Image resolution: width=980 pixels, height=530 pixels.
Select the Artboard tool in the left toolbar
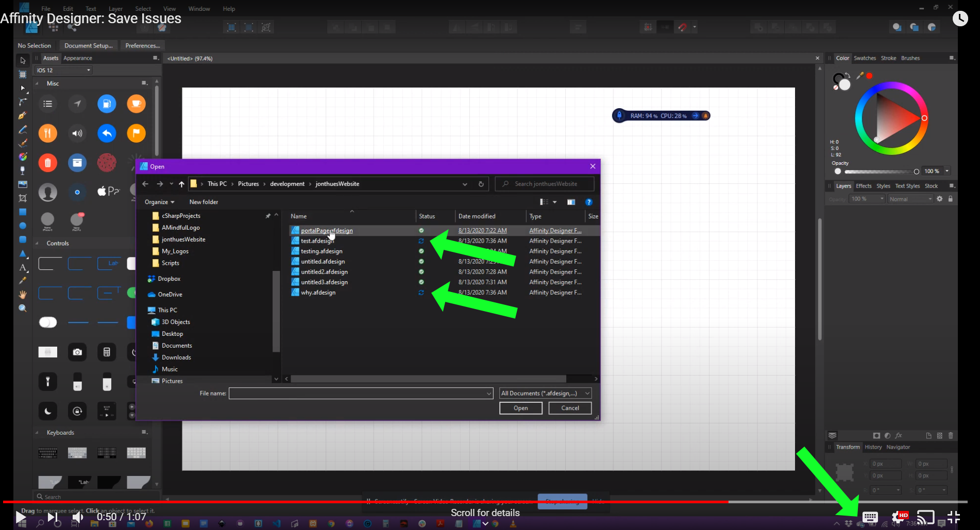[x=23, y=74]
